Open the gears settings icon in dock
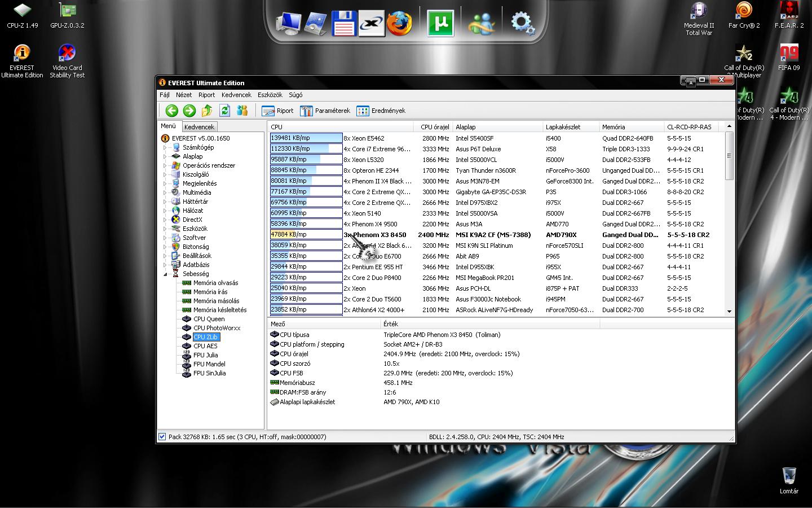 [x=523, y=24]
